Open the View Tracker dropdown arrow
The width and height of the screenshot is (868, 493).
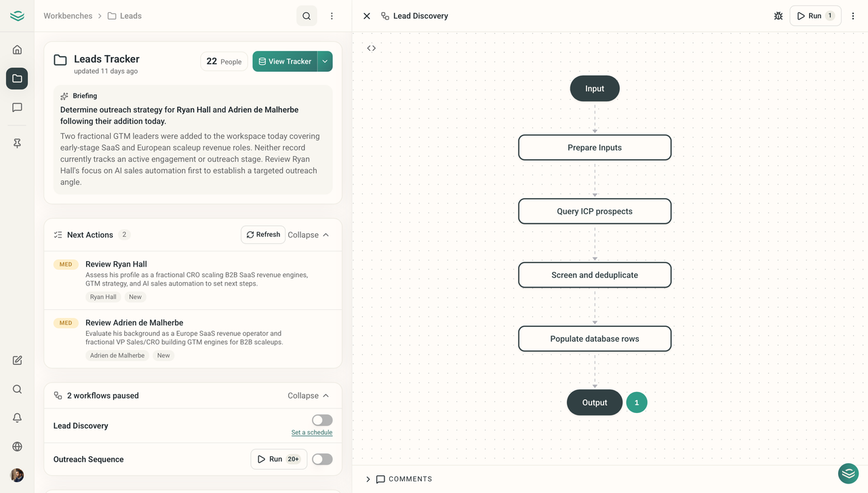pyautogui.click(x=325, y=61)
